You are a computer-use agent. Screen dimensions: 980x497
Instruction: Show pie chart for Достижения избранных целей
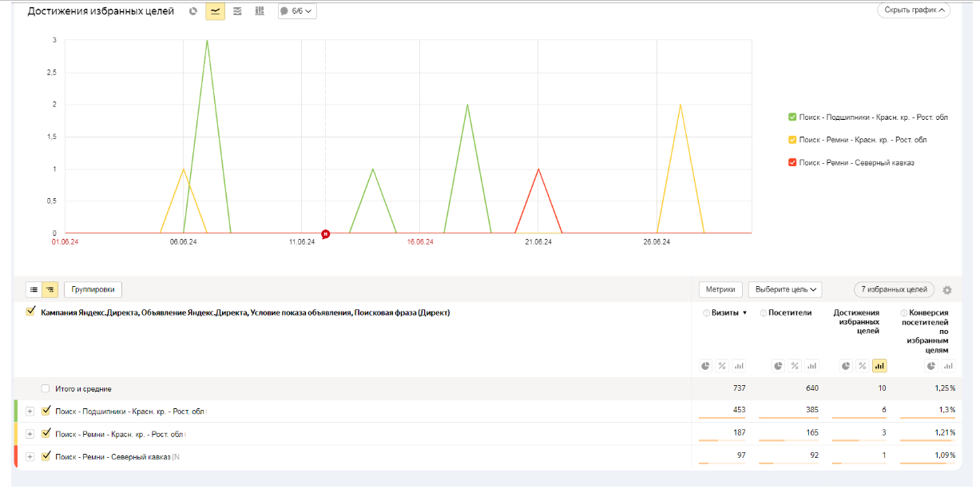[x=846, y=366]
